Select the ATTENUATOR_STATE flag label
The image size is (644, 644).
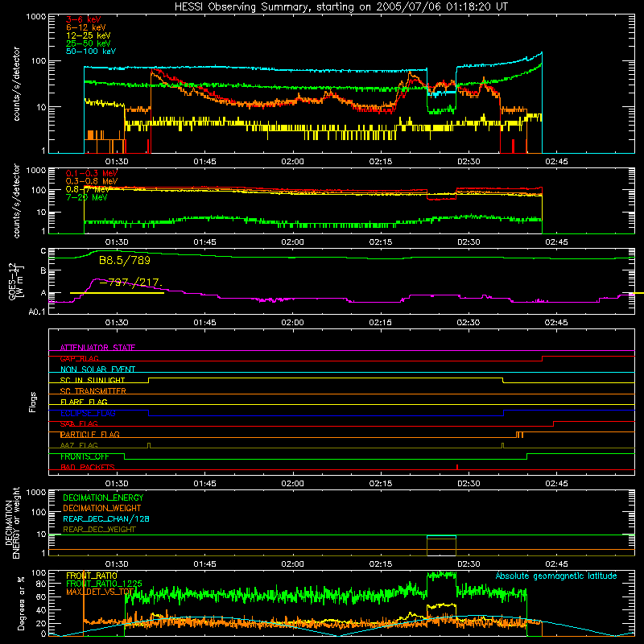[x=97, y=348]
